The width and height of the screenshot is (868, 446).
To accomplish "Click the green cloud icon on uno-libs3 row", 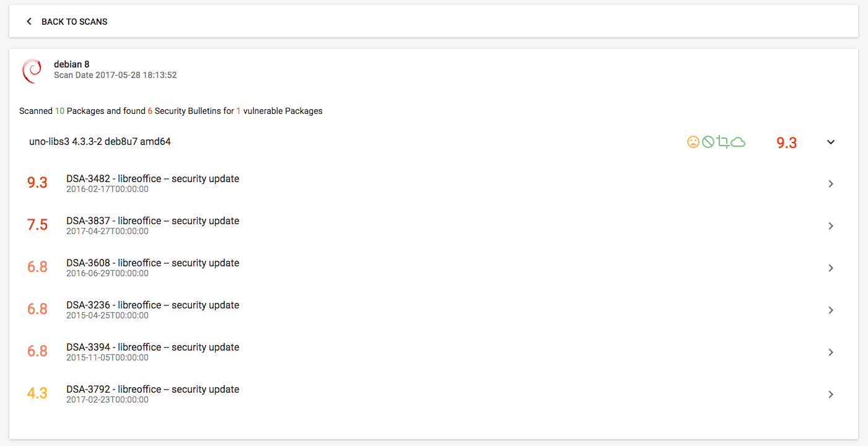I will (739, 142).
